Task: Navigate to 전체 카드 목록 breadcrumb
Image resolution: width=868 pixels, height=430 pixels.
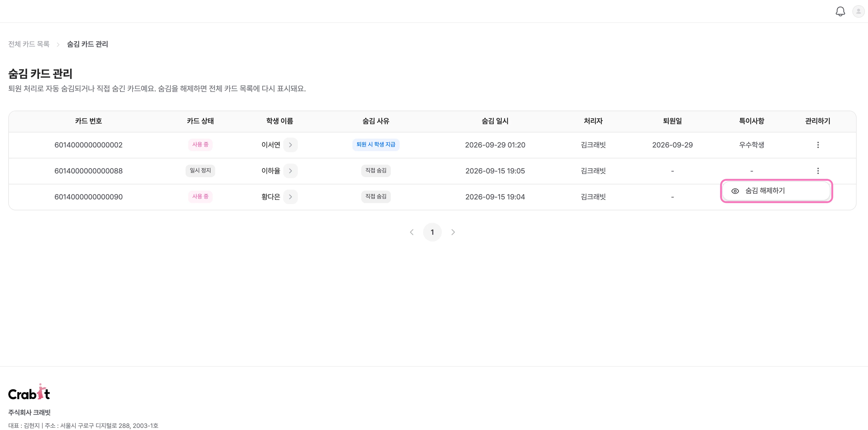Action: pyautogui.click(x=29, y=44)
